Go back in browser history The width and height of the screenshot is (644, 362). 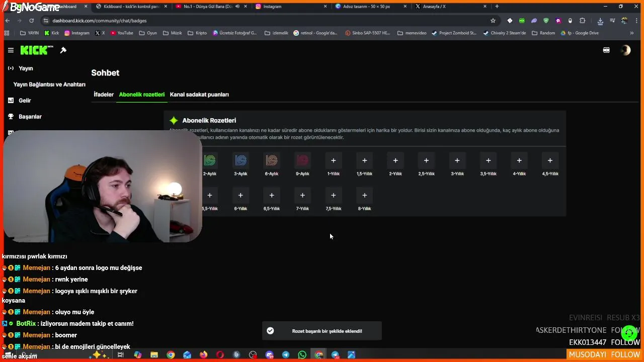(7, 21)
